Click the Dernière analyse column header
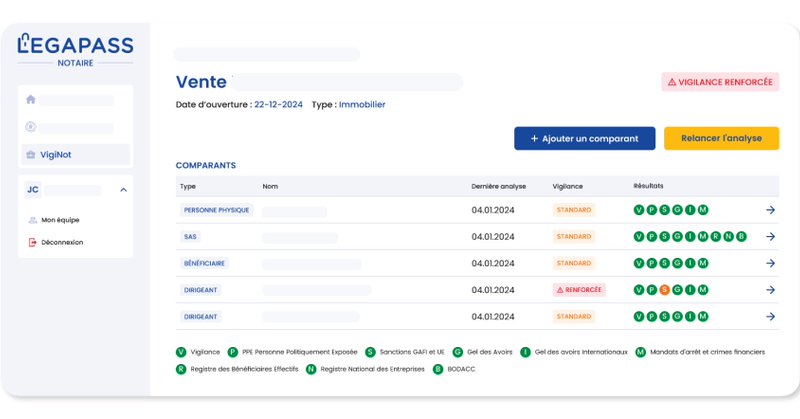This screenshot has width=800, height=419. [498, 186]
